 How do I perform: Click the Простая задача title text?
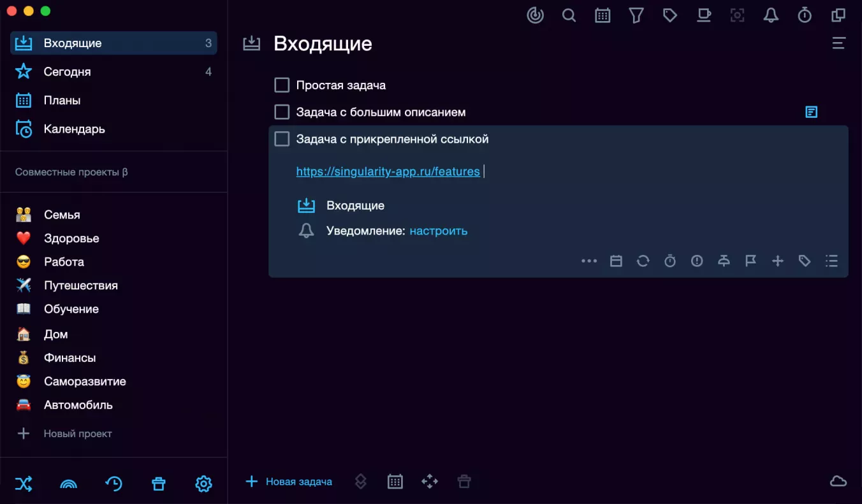click(x=341, y=85)
